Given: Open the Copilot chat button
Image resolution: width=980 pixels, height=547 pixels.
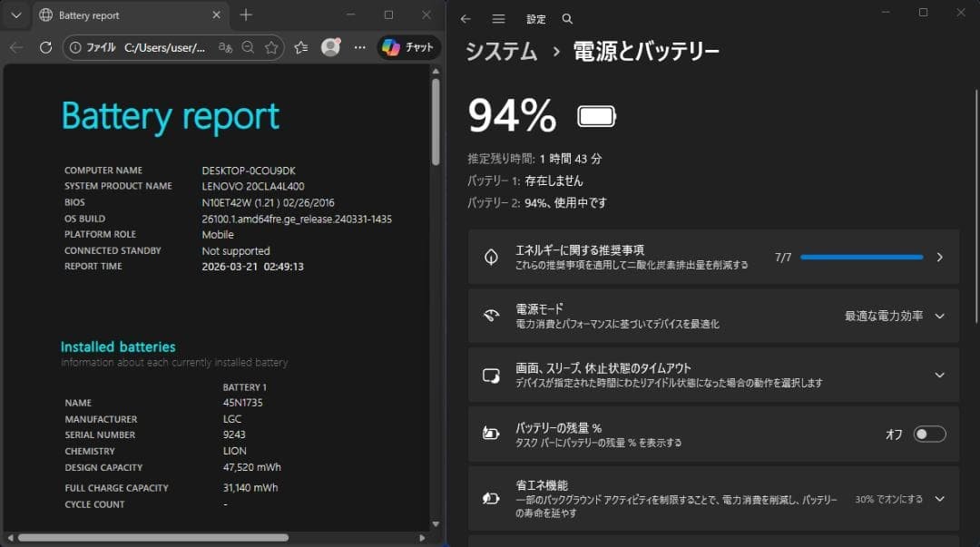Looking at the screenshot, I should coord(408,47).
